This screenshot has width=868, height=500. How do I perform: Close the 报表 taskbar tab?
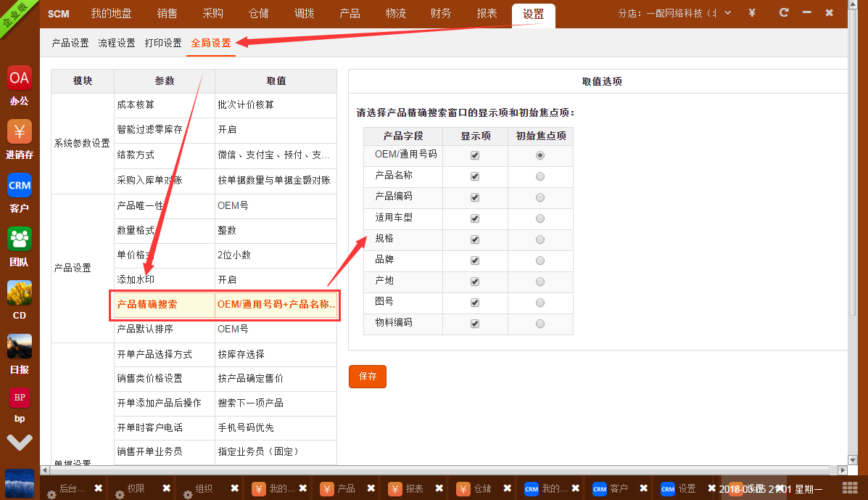point(439,488)
